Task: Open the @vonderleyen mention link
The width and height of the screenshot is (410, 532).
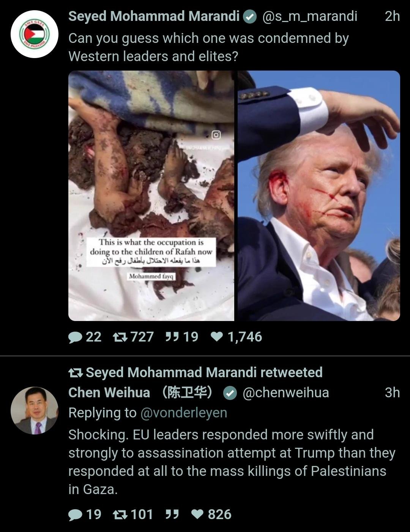Action: tap(184, 413)
